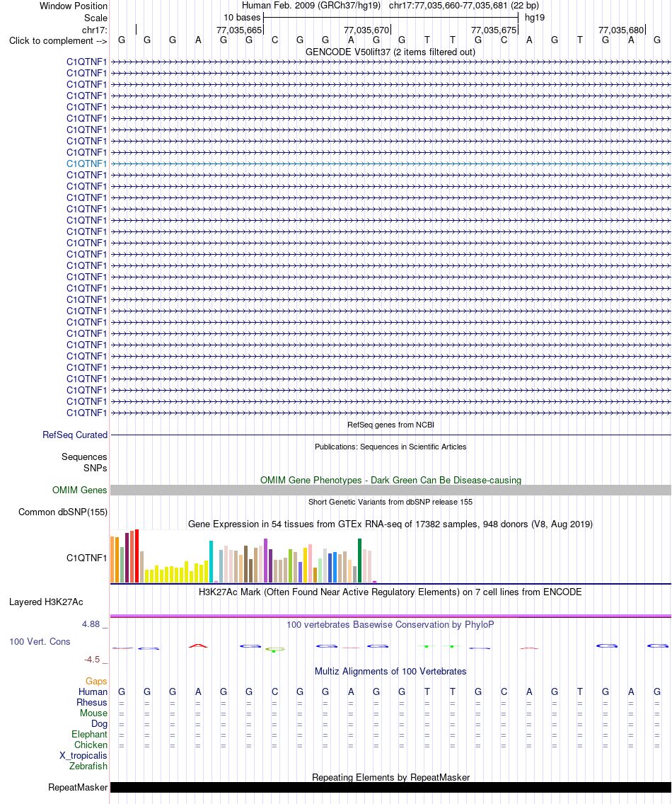Select the RepeatMasker track label
Image resolution: width=672 pixels, height=804 pixels.
(78, 787)
